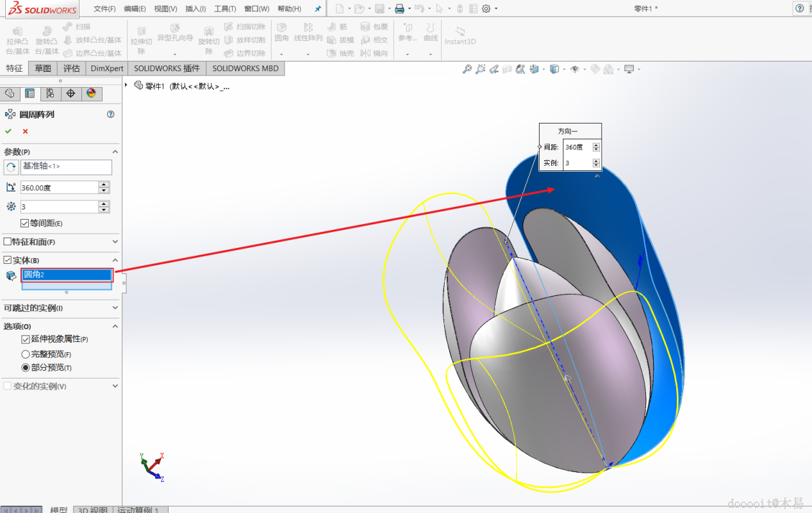This screenshot has height=513, width=812.
Task: Click Zoom to Fit magnifier in view toolbar
Action: click(x=467, y=69)
